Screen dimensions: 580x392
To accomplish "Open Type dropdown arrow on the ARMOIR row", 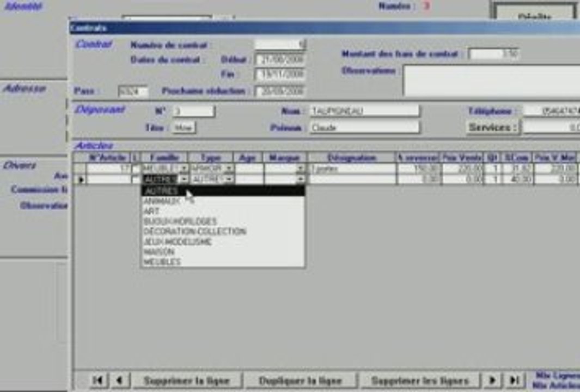I will [x=229, y=169].
